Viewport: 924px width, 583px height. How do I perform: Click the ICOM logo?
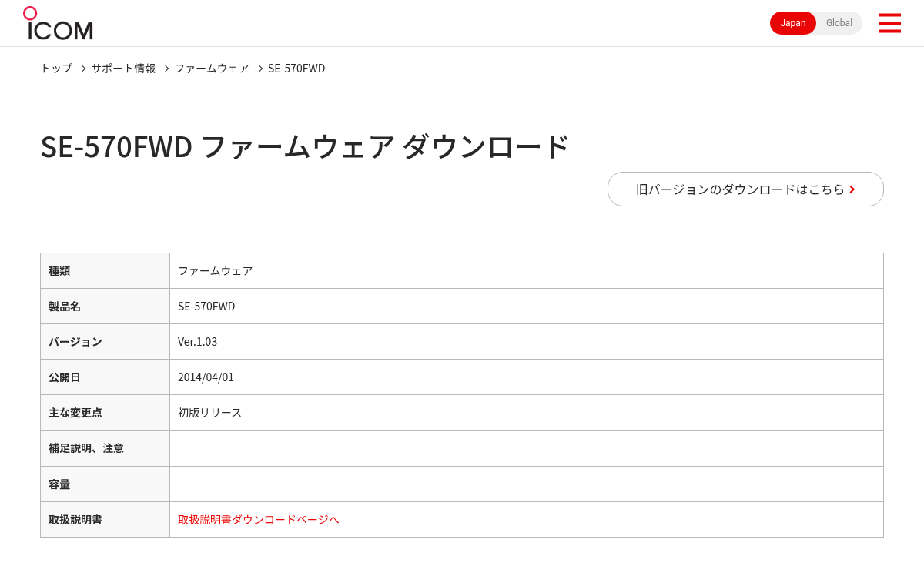(x=58, y=23)
